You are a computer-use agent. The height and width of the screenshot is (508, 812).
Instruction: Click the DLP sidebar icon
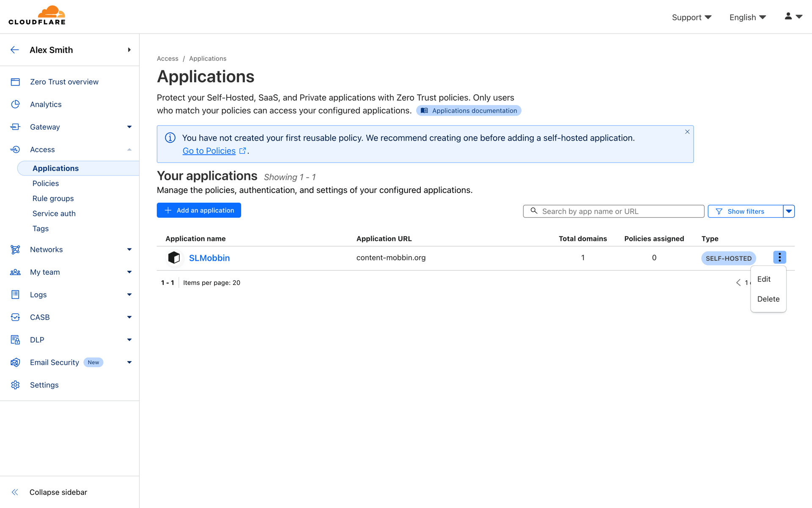tap(15, 340)
